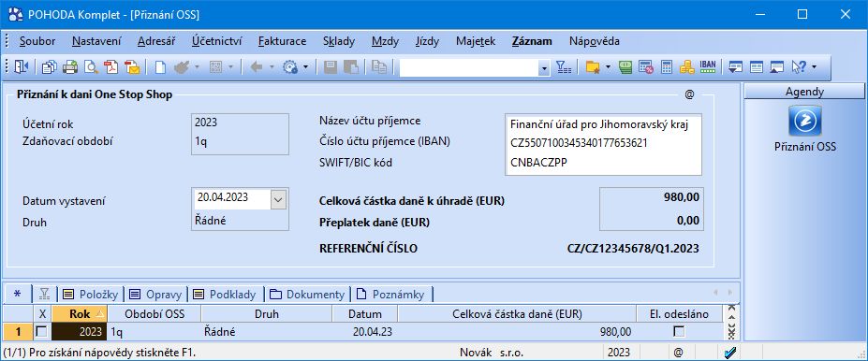Toggle El. odesláno checkbox in row 1

coord(679,331)
